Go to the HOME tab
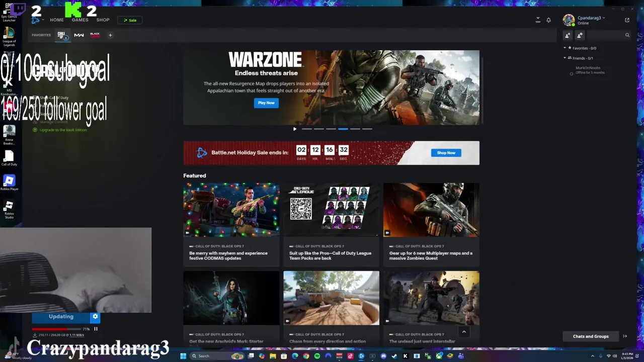644x362 pixels. coord(57,20)
